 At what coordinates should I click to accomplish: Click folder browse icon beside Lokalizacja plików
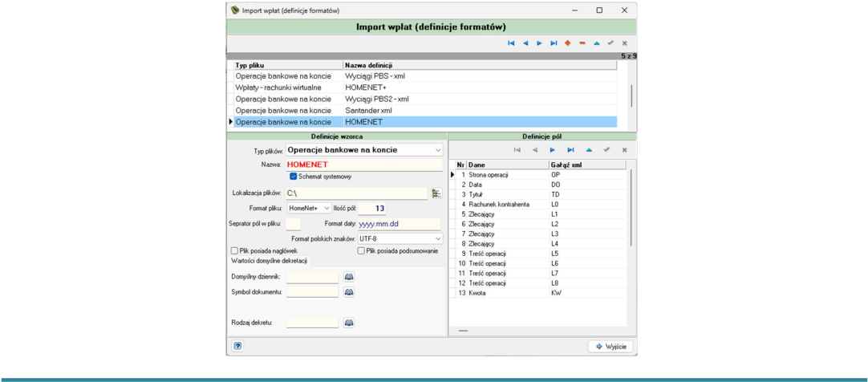pyautogui.click(x=436, y=193)
